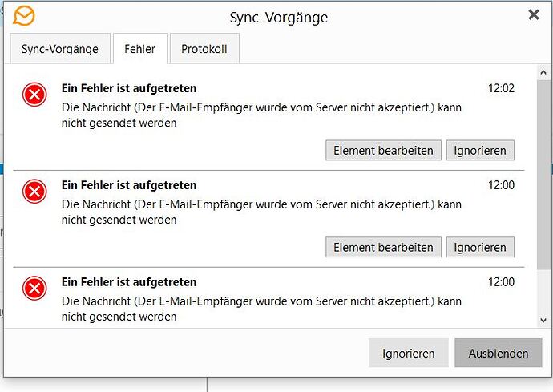Click the third error's message text
Viewport: 553px width, 392px height.
click(261, 309)
